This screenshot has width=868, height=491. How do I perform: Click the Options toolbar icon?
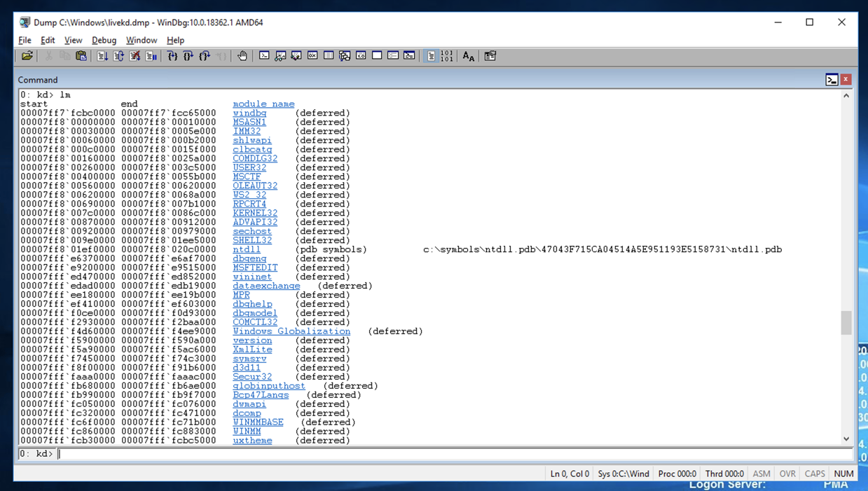490,56
